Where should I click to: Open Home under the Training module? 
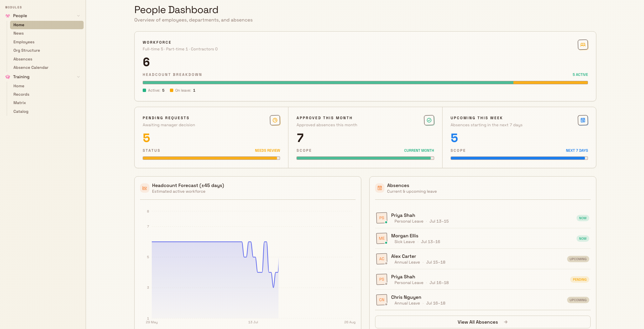pyautogui.click(x=47, y=86)
